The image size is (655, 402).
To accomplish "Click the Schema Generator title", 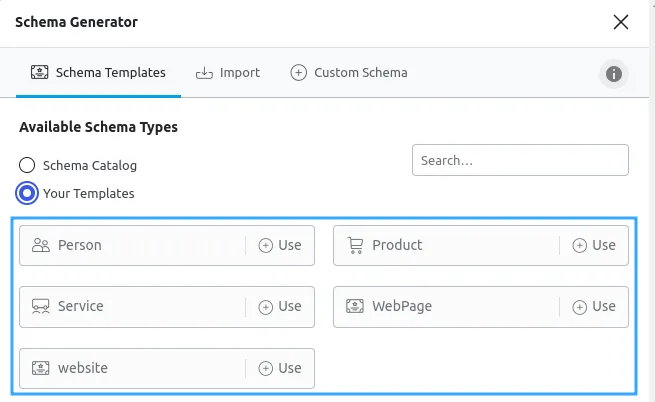I will coord(76,22).
